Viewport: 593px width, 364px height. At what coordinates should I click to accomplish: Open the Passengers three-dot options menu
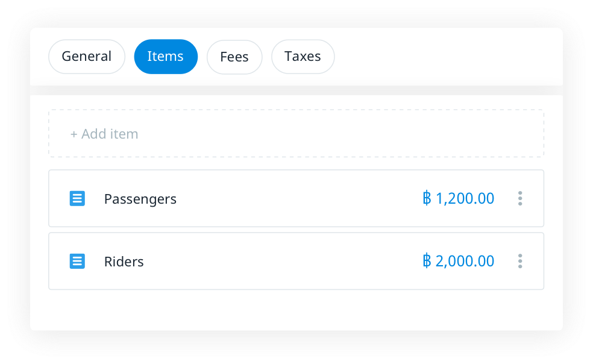click(x=520, y=198)
